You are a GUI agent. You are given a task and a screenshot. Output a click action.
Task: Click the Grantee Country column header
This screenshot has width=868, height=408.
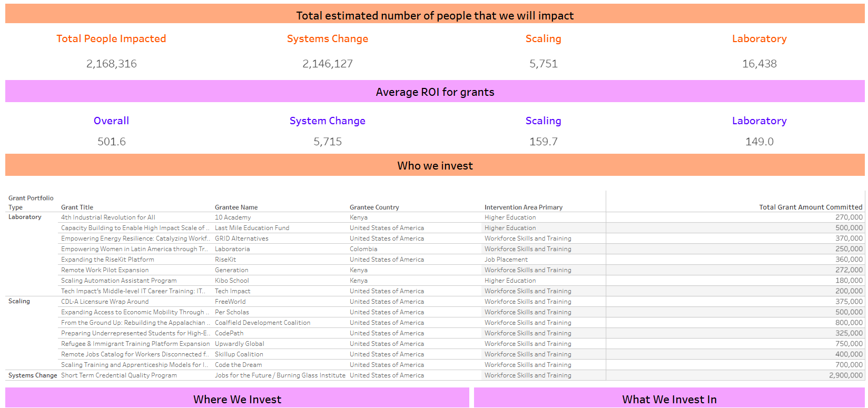click(x=374, y=207)
